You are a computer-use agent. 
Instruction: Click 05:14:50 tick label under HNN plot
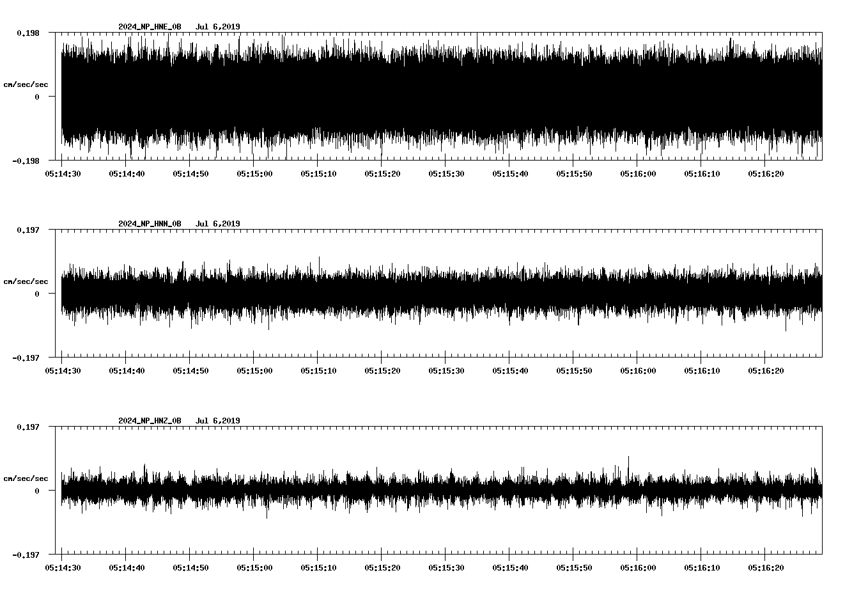pos(190,370)
